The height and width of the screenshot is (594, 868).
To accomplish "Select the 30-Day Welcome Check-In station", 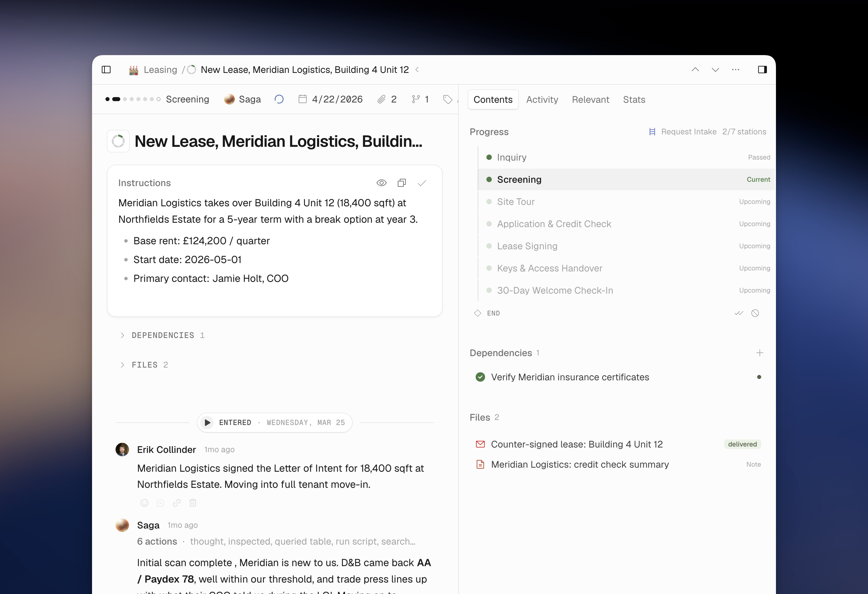I will [626, 290].
